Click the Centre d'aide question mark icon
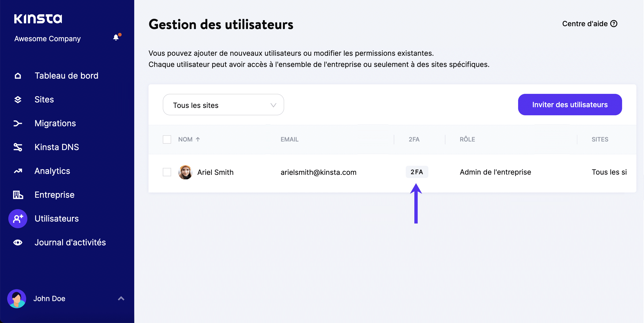Screen dimensions: 644x323 (x=614, y=23)
